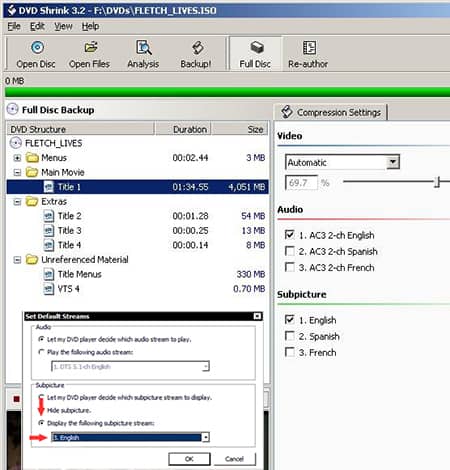Select the Compression Settings tab
Screen dimensions: 450x470
(331, 112)
